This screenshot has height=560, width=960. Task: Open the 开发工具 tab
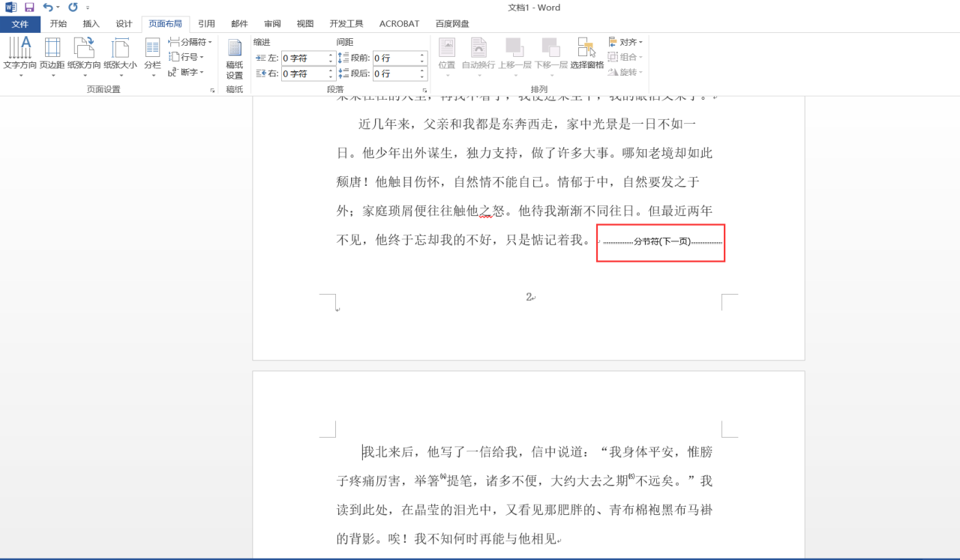[x=346, y=24]
